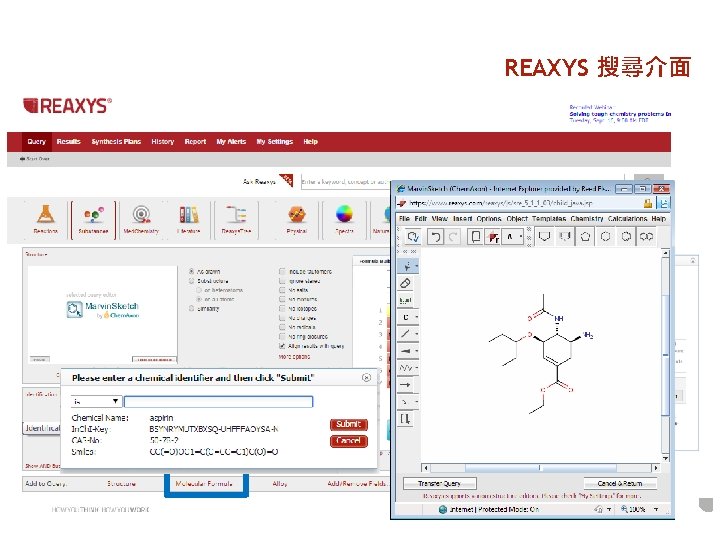The image size is (720, 540).
Task: Open the IE zoom level 100% dropdown
Action: pos(657,509)
